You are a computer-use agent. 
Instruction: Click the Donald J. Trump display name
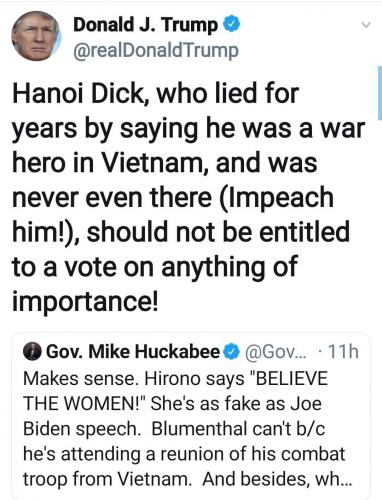click(146, 25)
